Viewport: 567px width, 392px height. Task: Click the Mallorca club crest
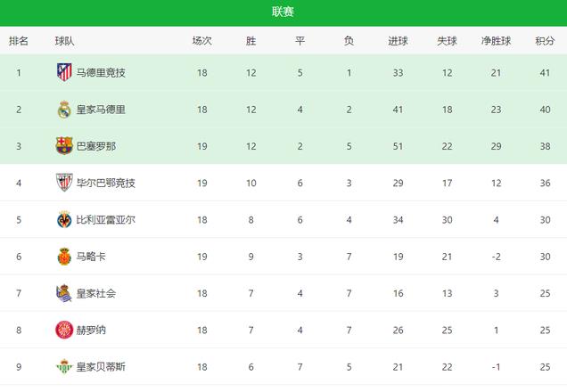coord(64,257)
